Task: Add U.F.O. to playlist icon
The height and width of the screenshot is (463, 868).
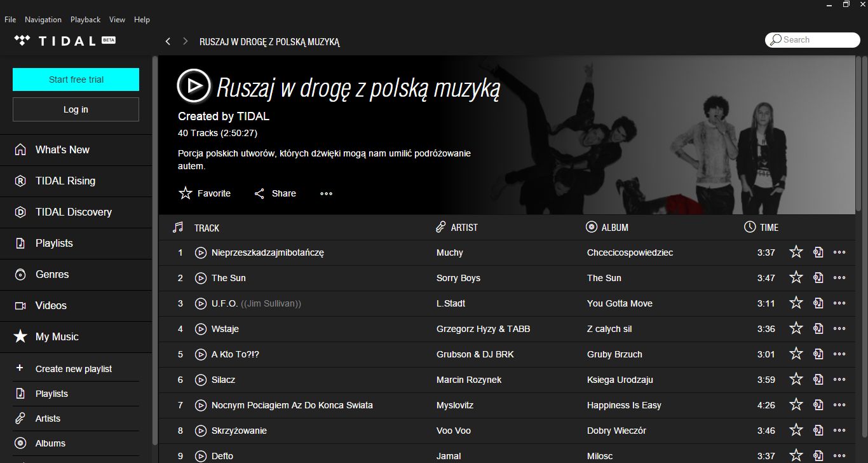Action: click(818, 303)
